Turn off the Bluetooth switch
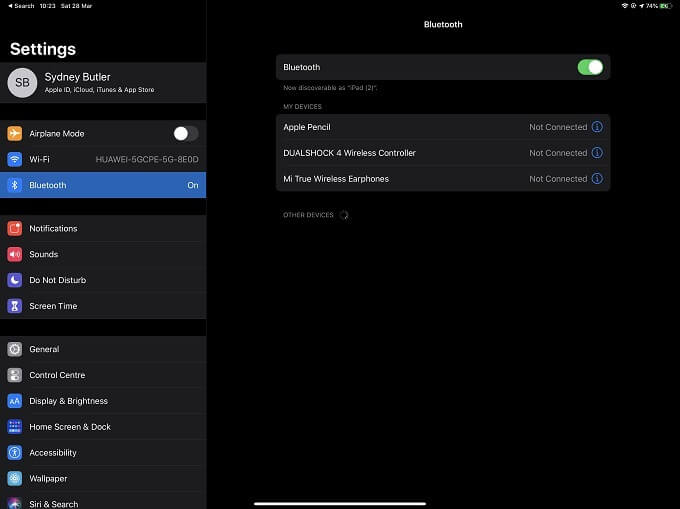The width and height of the screenshot is (680, 509). pyautogui.click(x=590, y=67)
